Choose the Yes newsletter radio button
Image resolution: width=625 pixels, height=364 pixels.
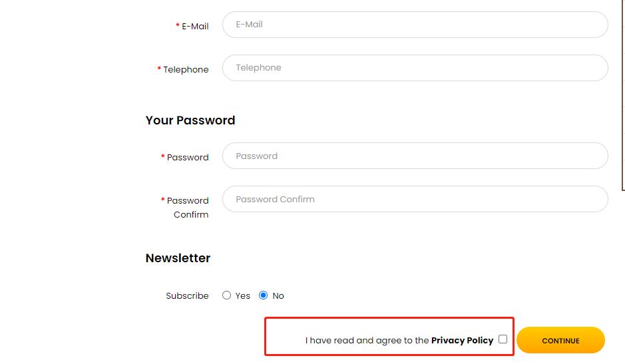pyautogui.click(x=227, y=295)
